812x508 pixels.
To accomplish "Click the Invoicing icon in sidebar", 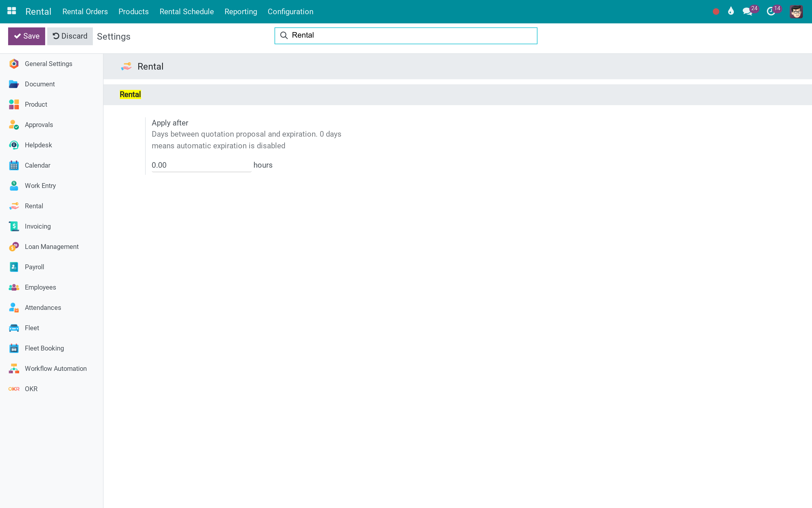I will click(14, 227).
